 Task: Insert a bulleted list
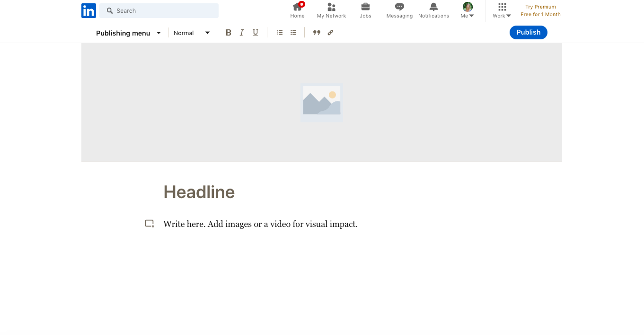point(293,33)
